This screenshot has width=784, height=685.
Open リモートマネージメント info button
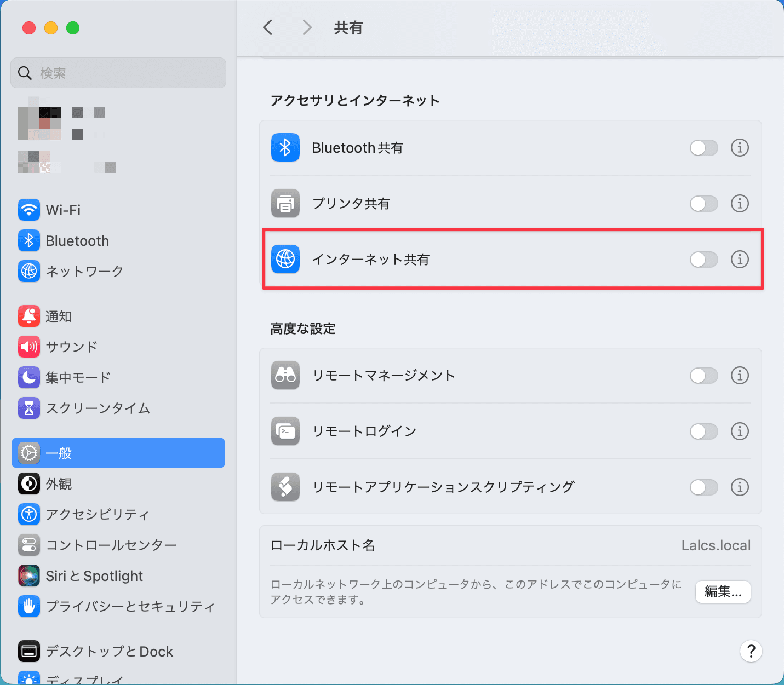(740, 376)
